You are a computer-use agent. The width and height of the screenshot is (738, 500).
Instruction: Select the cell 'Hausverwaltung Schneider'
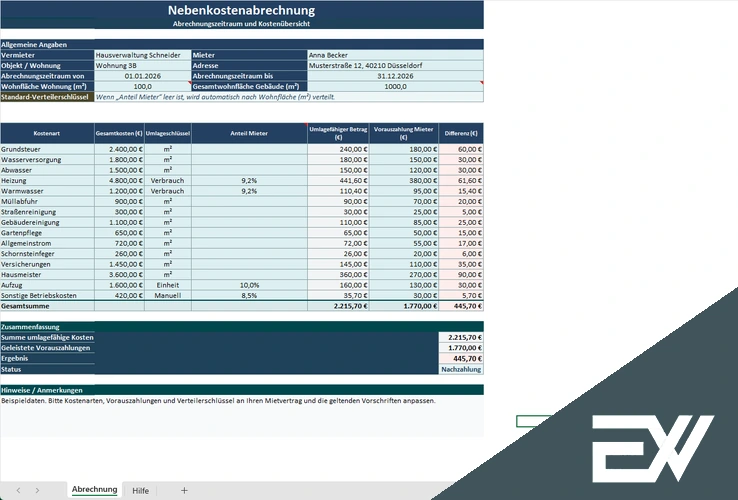[x=143, y=55]
